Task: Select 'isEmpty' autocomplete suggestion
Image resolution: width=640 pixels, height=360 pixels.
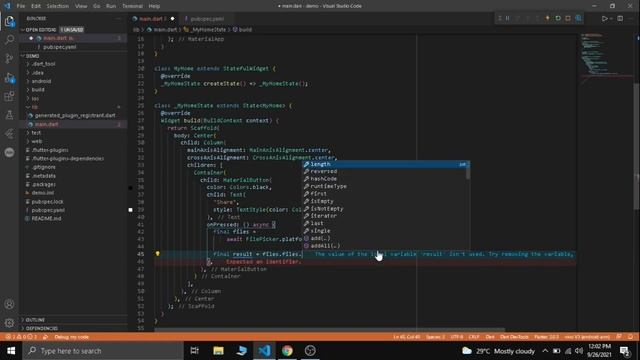Action: tap(385, 201)
